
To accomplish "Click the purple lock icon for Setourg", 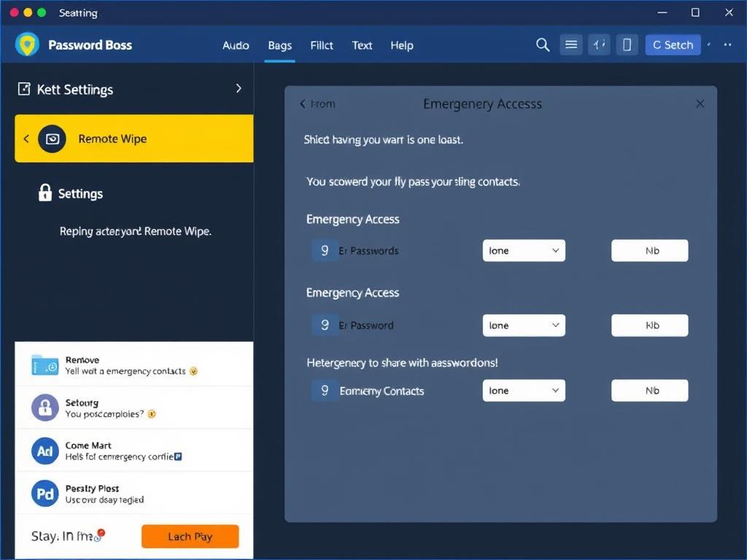I will click(x=44, y=408).
